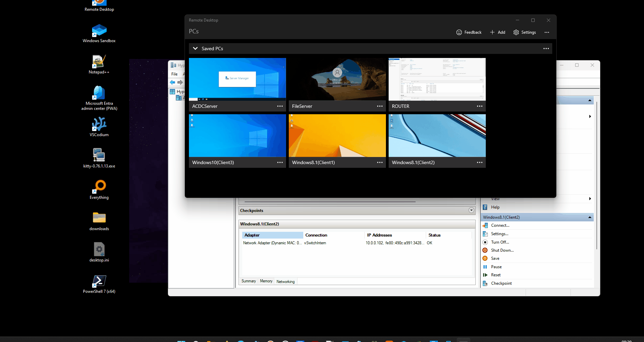
Task: Open the More menu beside Settings
Action: [x=547, y=32]
